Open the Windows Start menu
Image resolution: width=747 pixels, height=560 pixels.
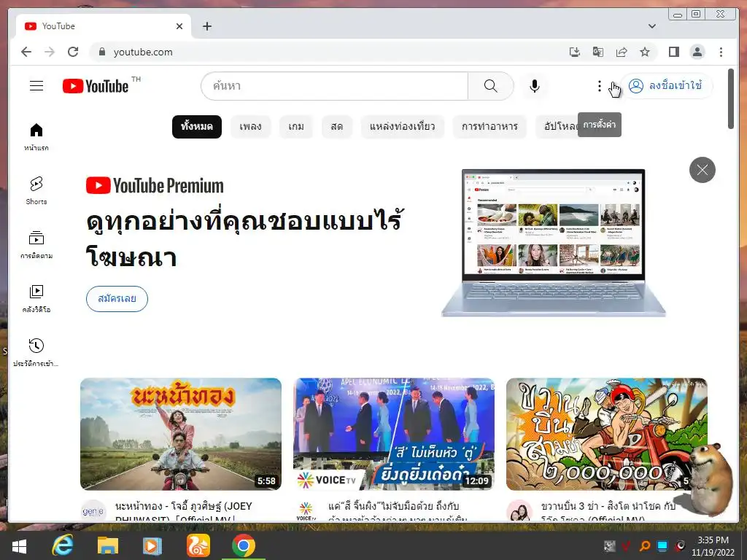click(19, 546)
